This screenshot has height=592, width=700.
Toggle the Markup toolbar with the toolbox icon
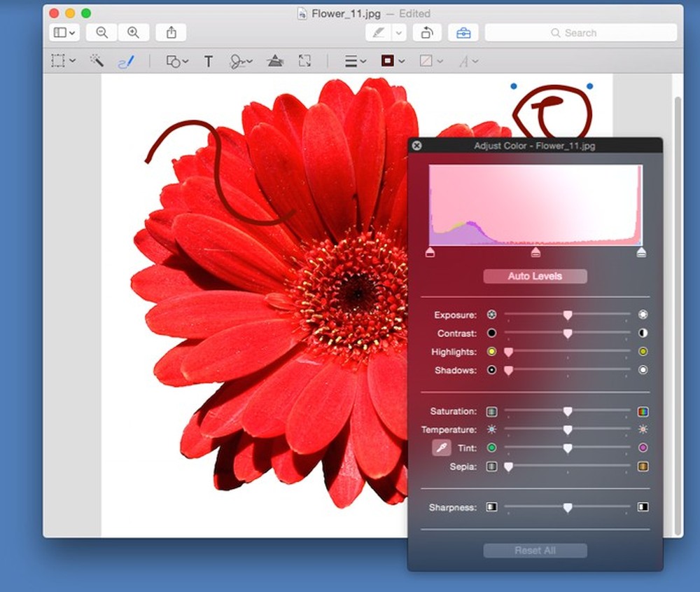(x=463, y=32)
